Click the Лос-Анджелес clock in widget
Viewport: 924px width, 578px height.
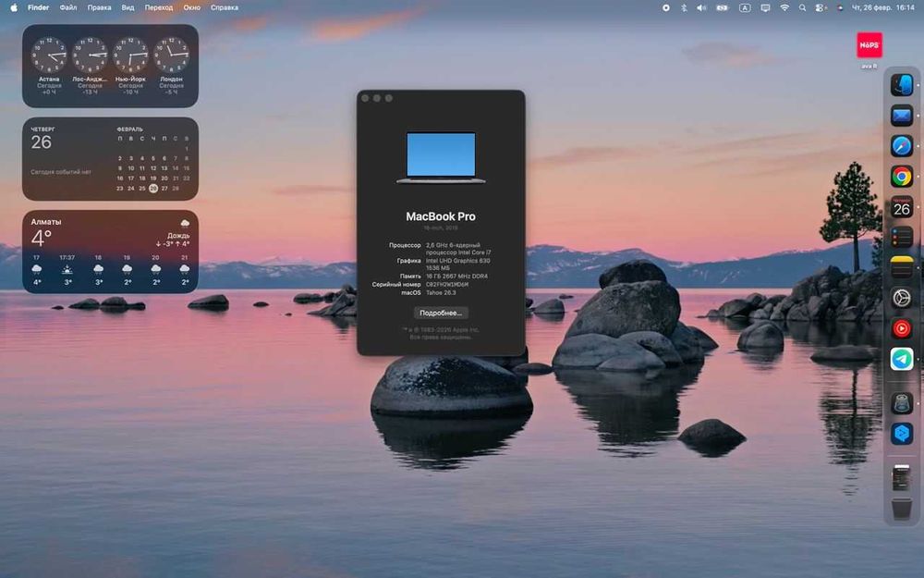[x=90, y=55]
